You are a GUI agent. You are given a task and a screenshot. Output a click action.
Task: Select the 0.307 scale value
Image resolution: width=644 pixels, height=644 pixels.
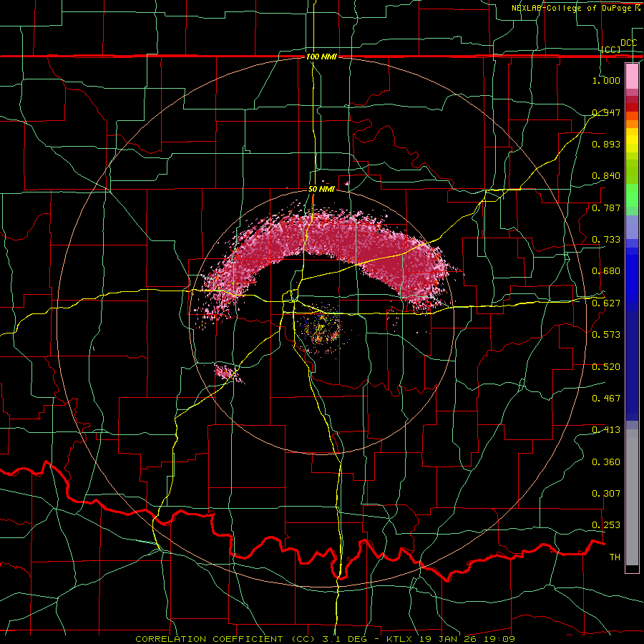coord(606,494)
